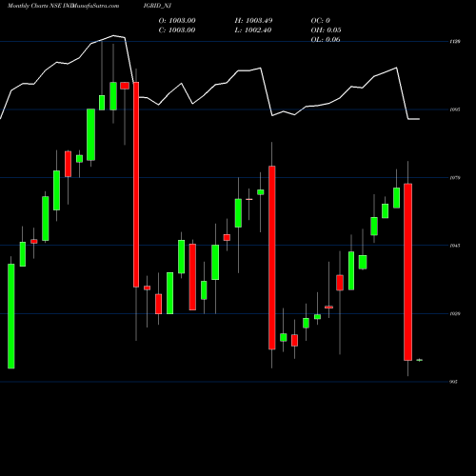
Task: Click the highest price label on the axis
Action: click(455, 41)
